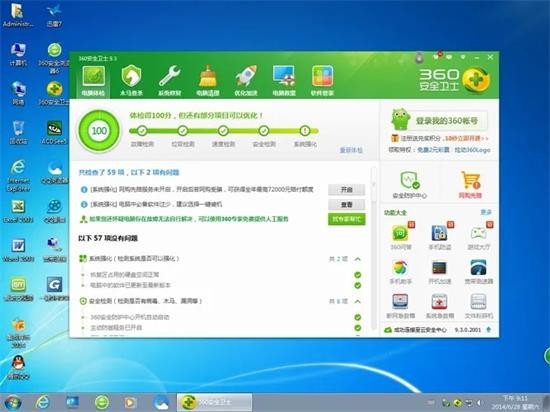Image resolution: width=550 pixels, height=412 pixels.
Task: Collapse the 安全检测 section chevron
Action: point(358,301)
